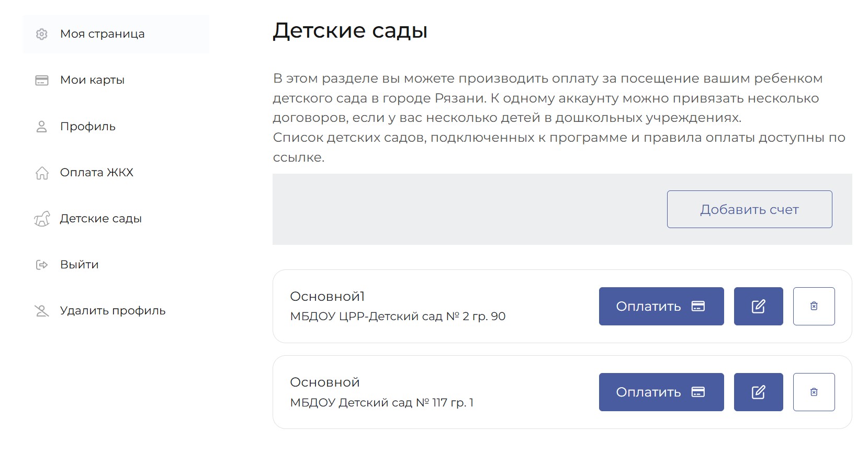Image resolution: width=868 pixels, height=452 pixels.
Task: Select Оплата ЖКХ in the sidebar
Action: point(97,173)
